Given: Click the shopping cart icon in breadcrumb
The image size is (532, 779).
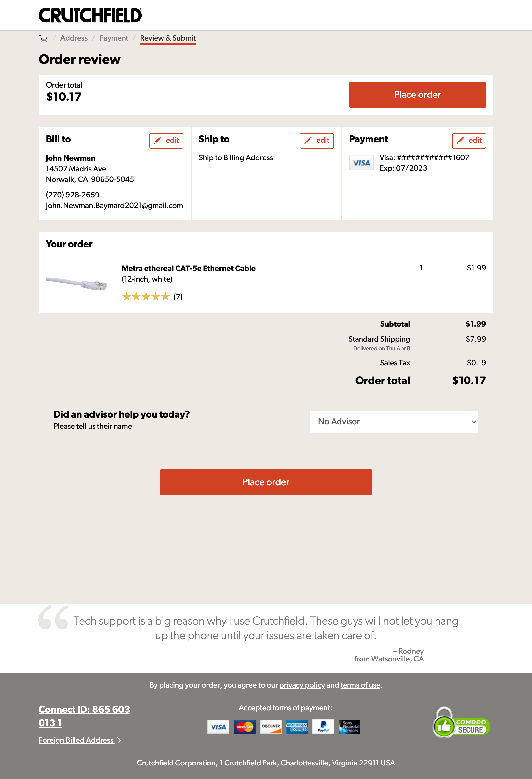Looking at the screenshot, I should [44, 38].
